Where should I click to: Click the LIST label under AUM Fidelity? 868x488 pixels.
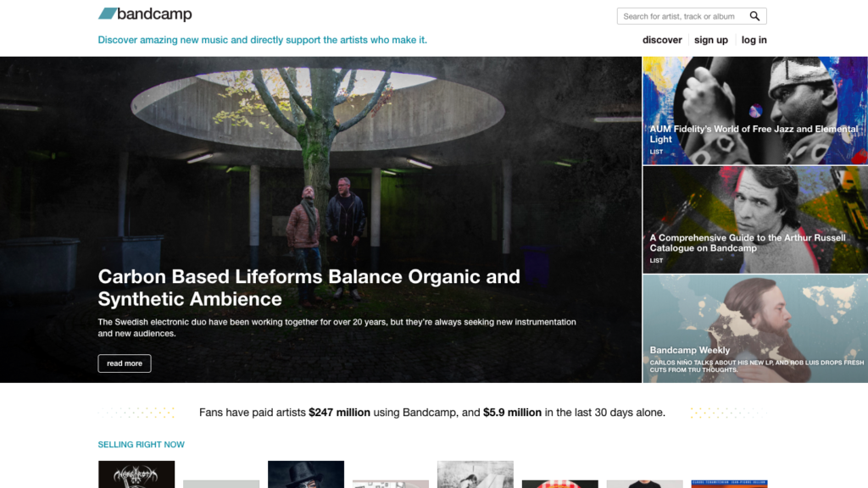(x=657, y=152)
